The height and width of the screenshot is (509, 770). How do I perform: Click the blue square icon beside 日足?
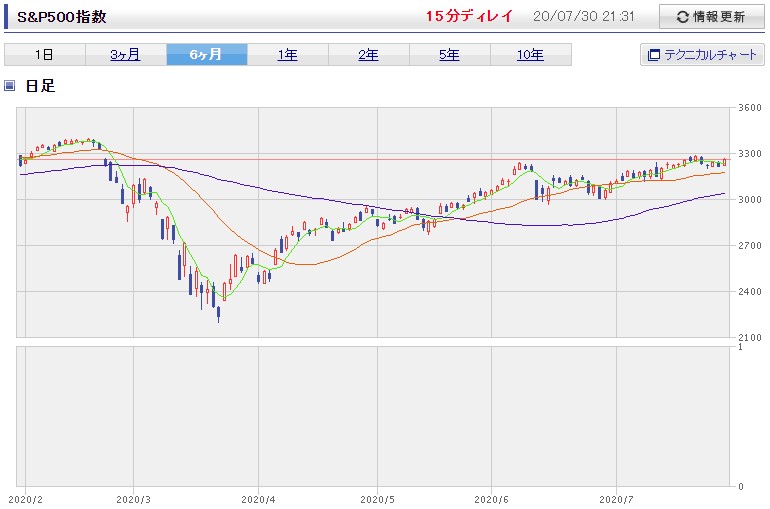click(x=10, y=86)
